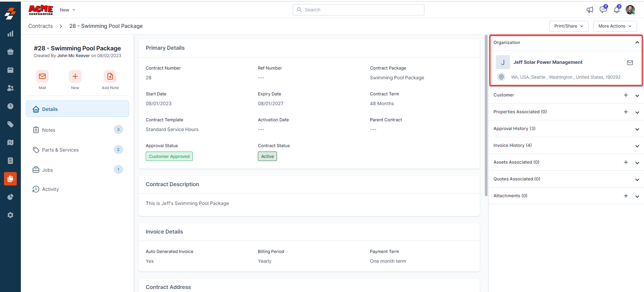The height and width of the screenshot is (292, 644).
Task: Open the chat messages icon
Action: pos(603,10)
